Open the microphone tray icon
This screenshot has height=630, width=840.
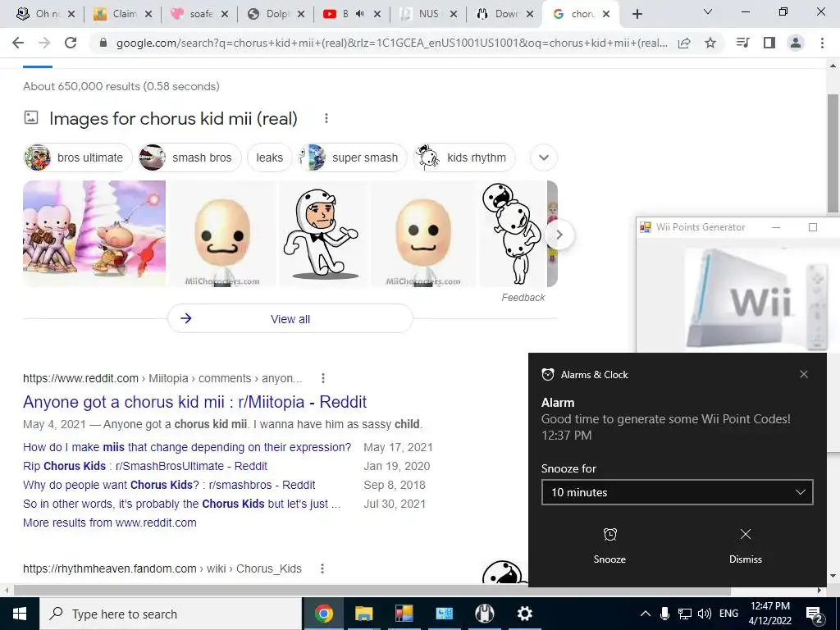pos(664,614)
